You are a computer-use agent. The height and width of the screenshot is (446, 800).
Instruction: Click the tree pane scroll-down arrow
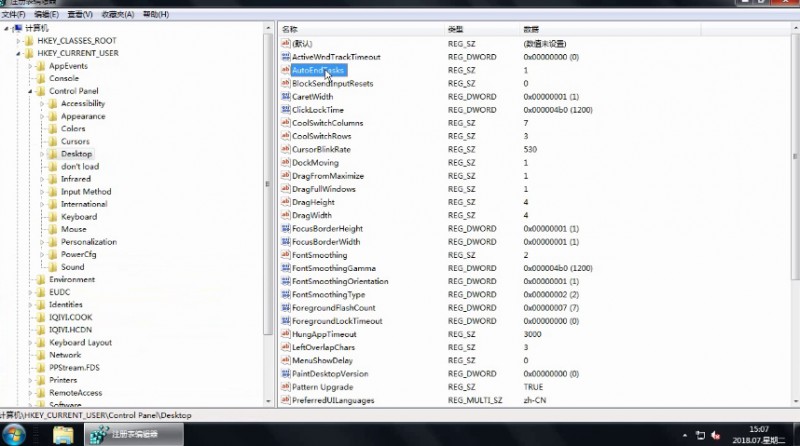(269, 402)
